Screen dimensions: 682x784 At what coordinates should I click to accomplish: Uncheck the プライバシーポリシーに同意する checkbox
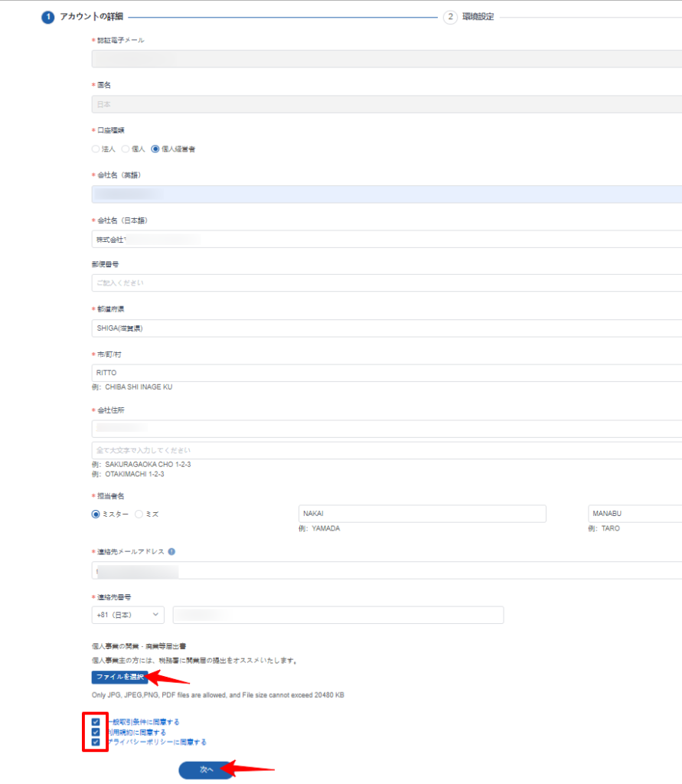click(x=96, y=742)
